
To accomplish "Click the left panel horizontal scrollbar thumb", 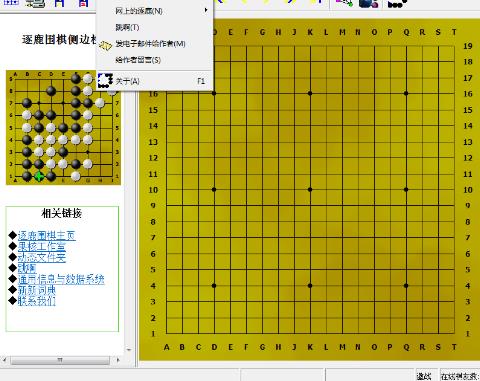I will (x=60, y=360).
